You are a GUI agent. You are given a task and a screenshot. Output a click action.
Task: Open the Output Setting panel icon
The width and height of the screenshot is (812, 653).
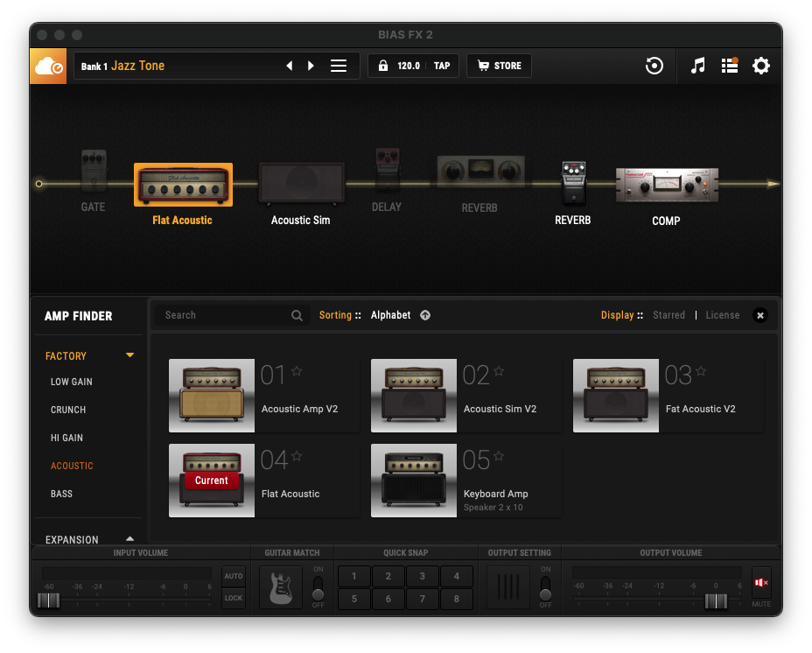[508, 587]
